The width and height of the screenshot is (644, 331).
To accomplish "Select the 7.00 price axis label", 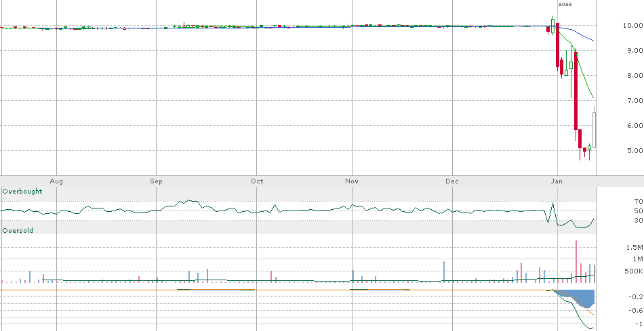I will pos(634,100).
